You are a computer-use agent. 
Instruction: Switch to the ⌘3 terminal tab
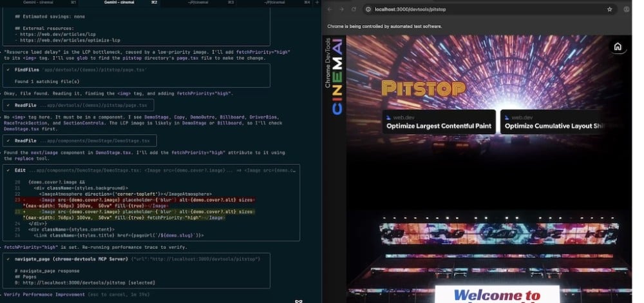pyautogui.click(x=200, y=3)
